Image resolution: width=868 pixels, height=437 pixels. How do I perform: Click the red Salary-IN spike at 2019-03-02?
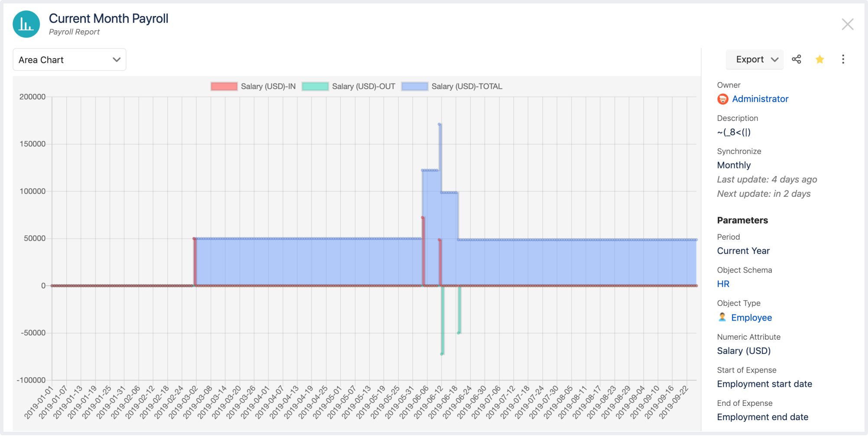click(194, 239)
